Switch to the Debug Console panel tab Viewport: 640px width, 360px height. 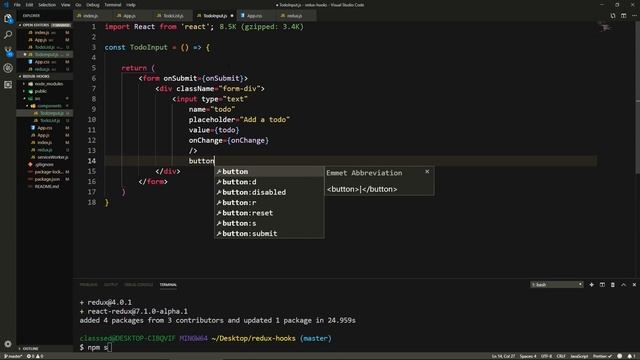[x=138, y=284]
